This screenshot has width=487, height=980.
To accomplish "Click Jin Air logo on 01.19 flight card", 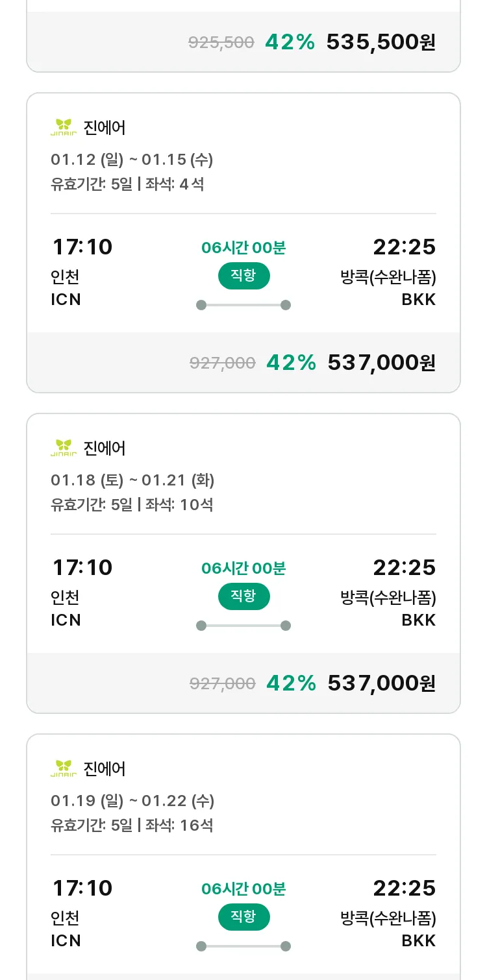I will coord(64,768).
